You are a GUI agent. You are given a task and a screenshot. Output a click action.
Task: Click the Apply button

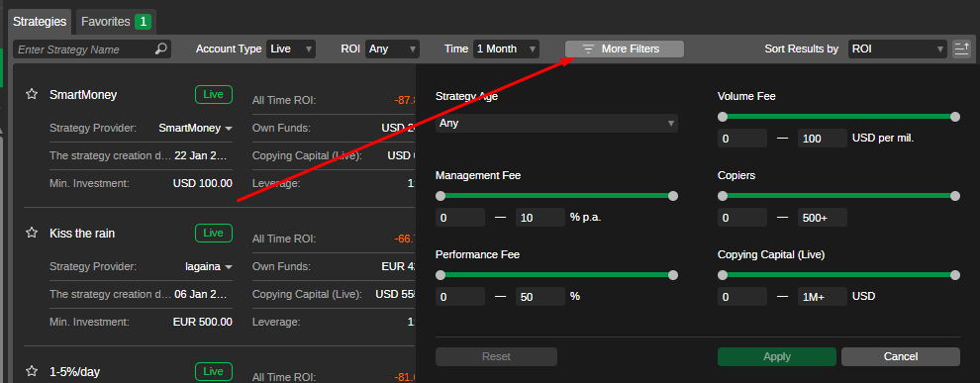point(777,356)
